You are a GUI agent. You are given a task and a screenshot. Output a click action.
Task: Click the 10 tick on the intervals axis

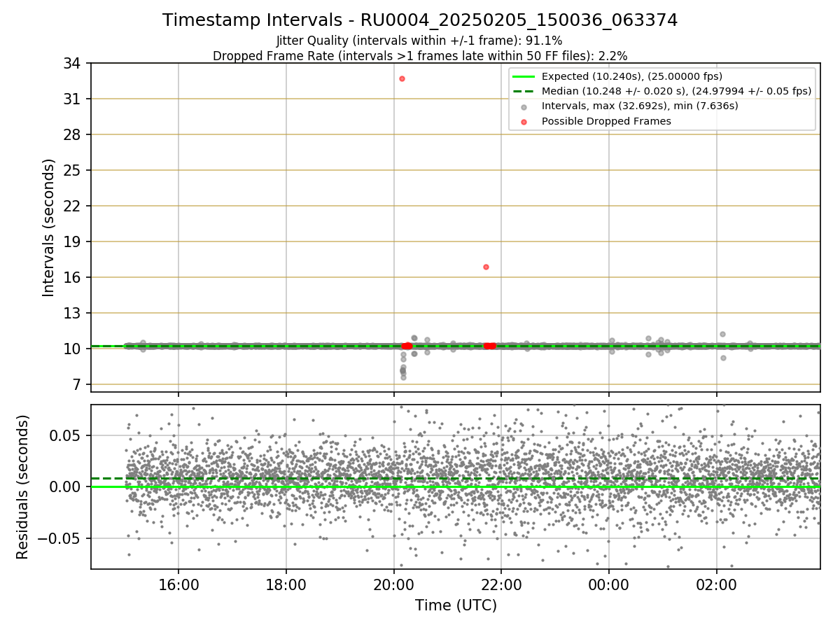click(72, 349)
